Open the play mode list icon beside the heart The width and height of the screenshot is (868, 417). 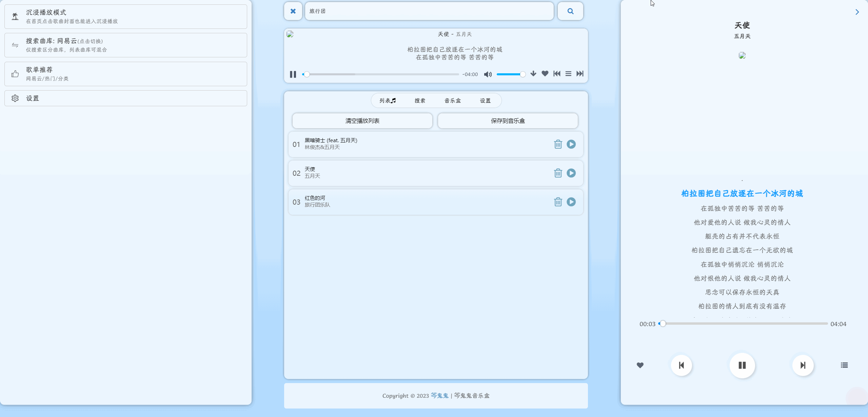coord(568,74)
